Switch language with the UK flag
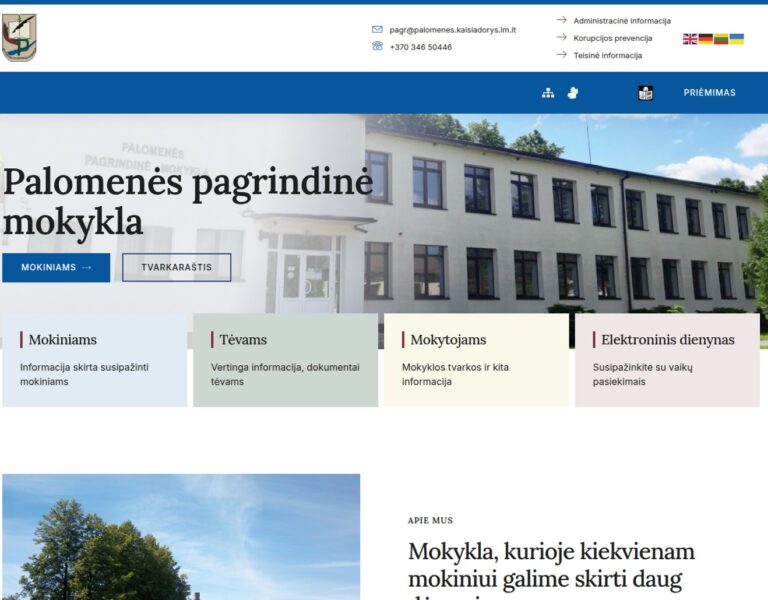768x600 pixels. click(x=690, y=39)
